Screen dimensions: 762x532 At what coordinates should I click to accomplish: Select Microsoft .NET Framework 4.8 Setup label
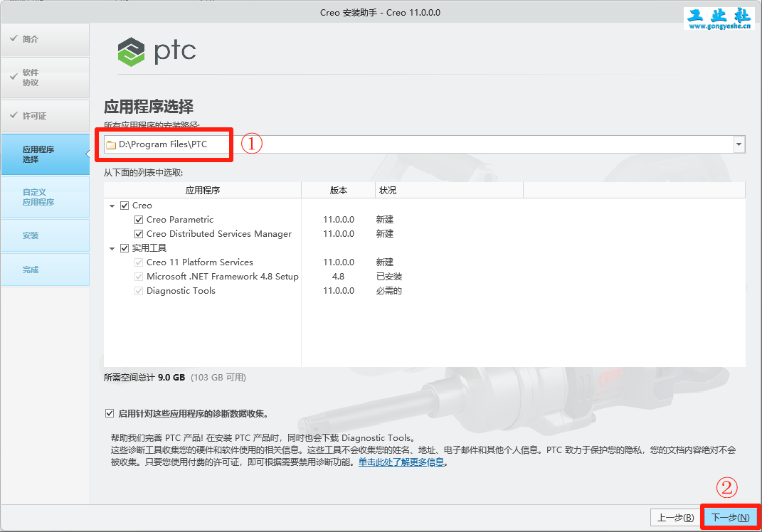click(x=223, y=277)
